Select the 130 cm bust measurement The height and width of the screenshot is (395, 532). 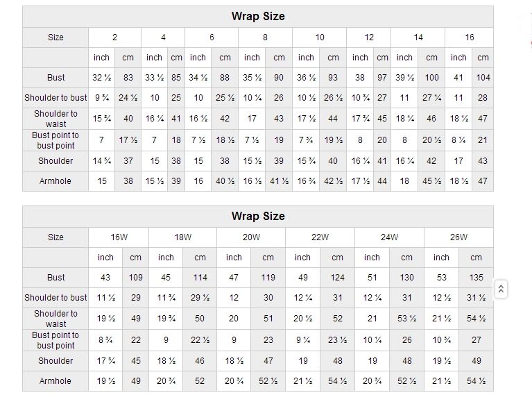coord(406,277)
